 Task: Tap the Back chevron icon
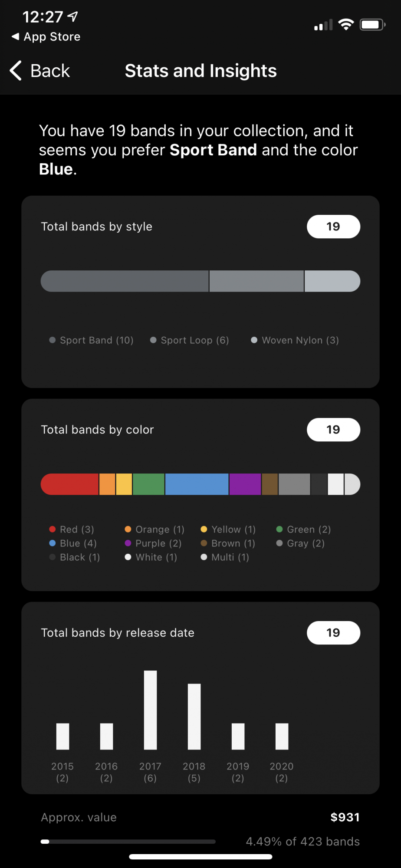16,71
